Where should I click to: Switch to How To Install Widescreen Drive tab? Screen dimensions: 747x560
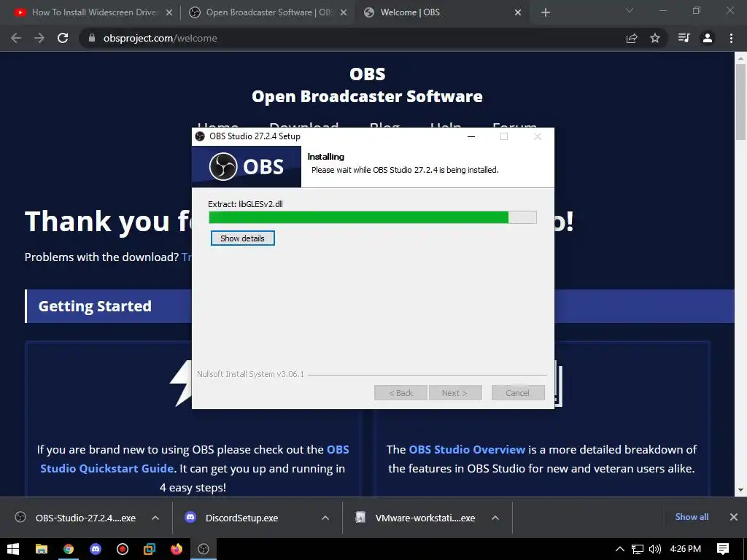94,12
